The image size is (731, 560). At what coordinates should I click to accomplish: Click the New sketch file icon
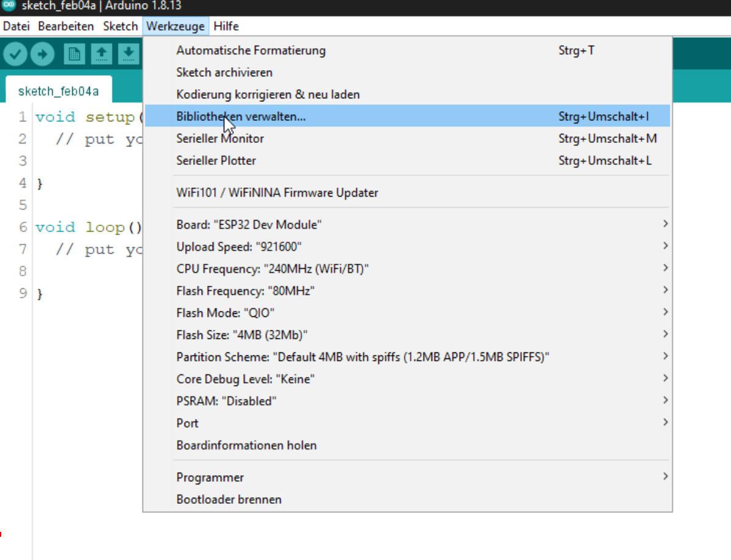click(x=75, y=54)
